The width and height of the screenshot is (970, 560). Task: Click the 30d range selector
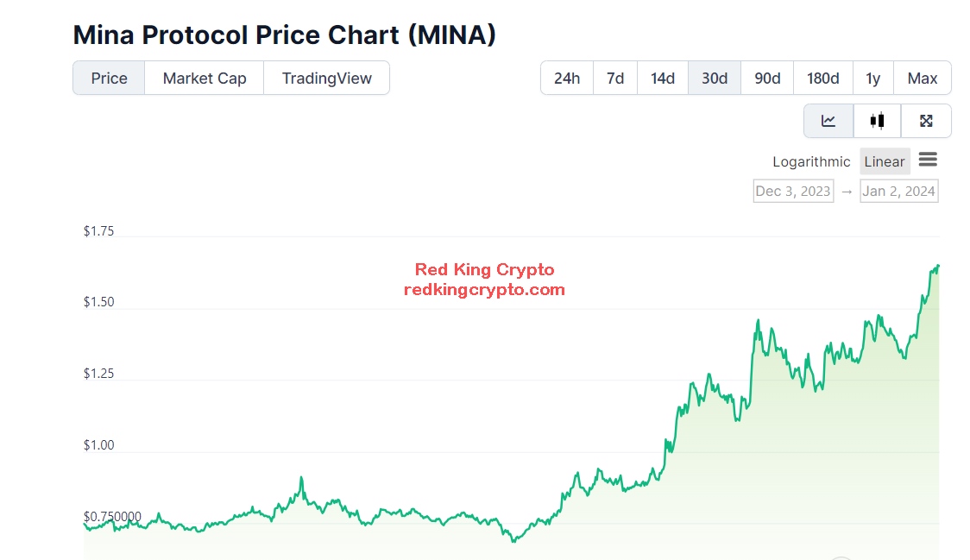(714, 78)
